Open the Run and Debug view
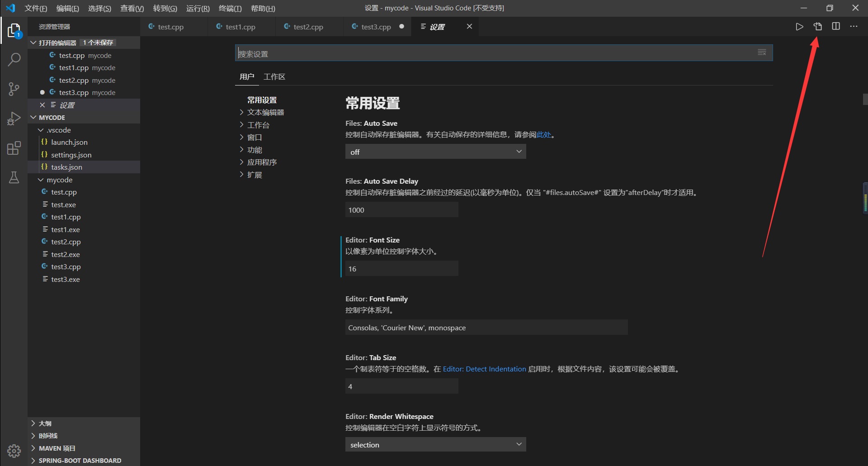This screenshot has width=868, height=466. pos(14,119)
